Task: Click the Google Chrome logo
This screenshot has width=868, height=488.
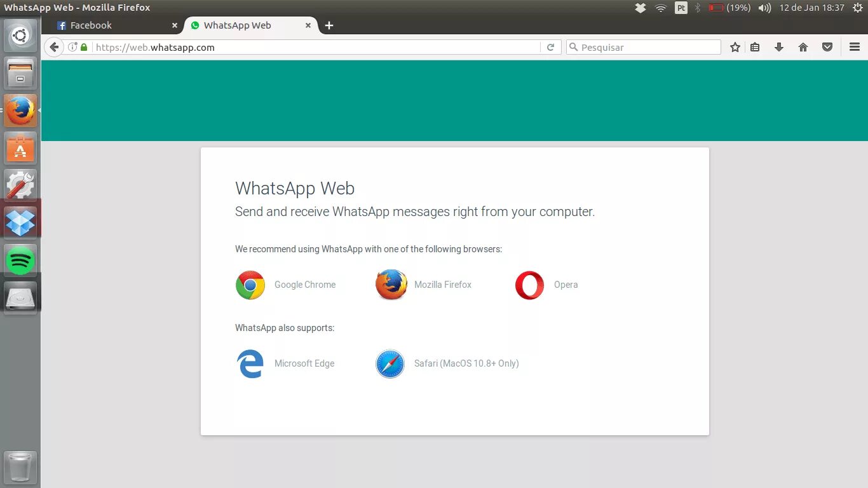Action: [250, 285]
